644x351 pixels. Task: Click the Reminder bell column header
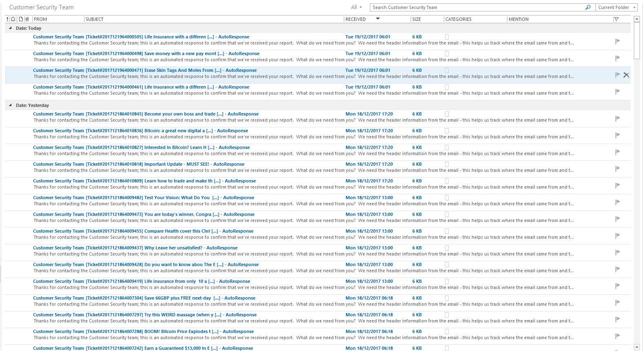(13, 19)
